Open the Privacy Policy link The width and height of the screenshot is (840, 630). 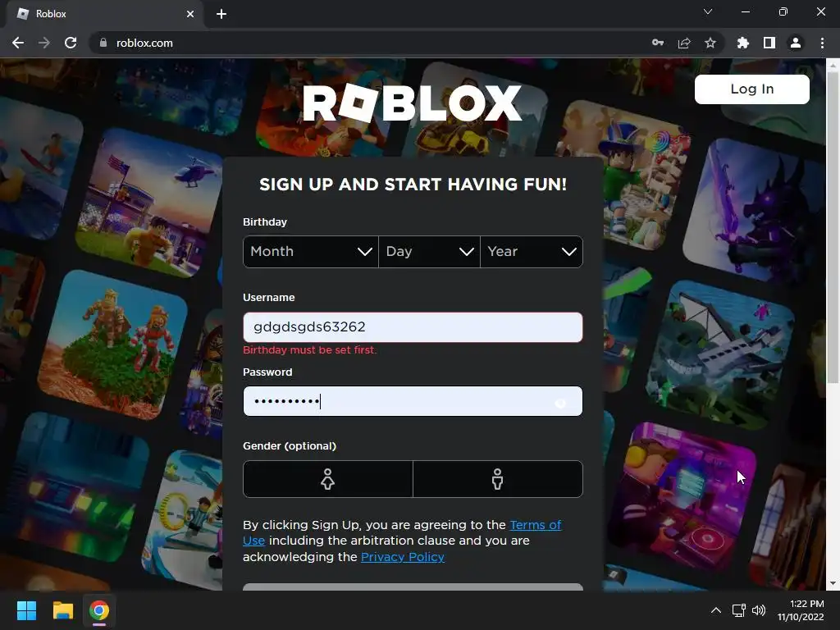click(x=403, y=557)
